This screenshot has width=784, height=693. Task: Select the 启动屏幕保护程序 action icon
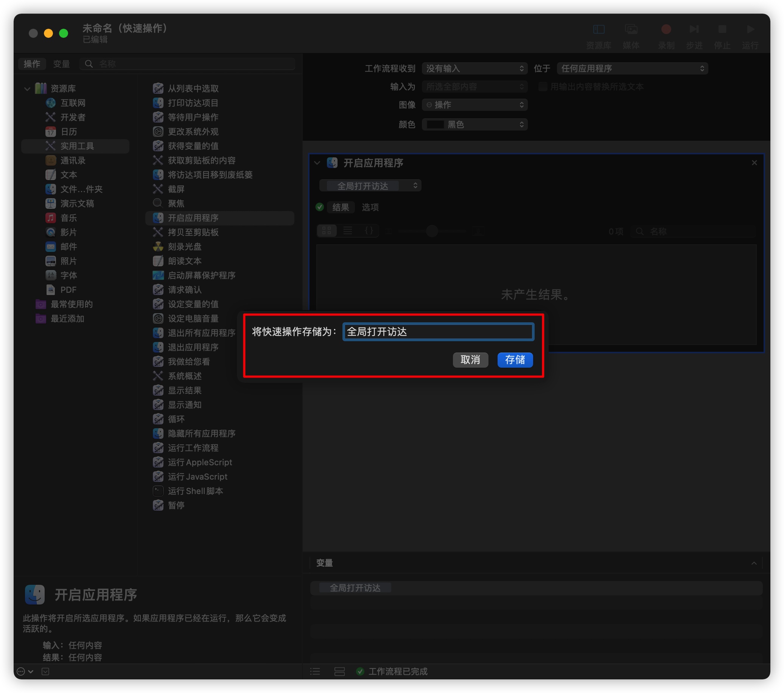(158, 275)
